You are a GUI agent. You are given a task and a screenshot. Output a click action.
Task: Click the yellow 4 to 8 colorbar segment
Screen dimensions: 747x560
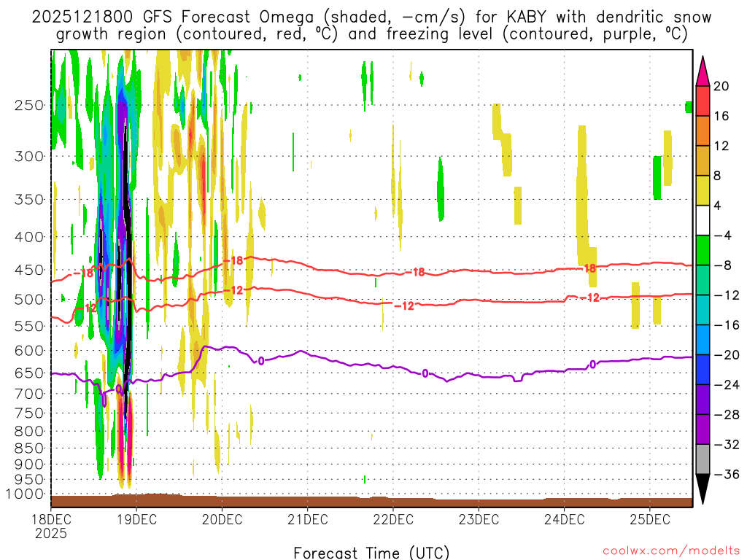pyautogui.click(x=703, y=190)
